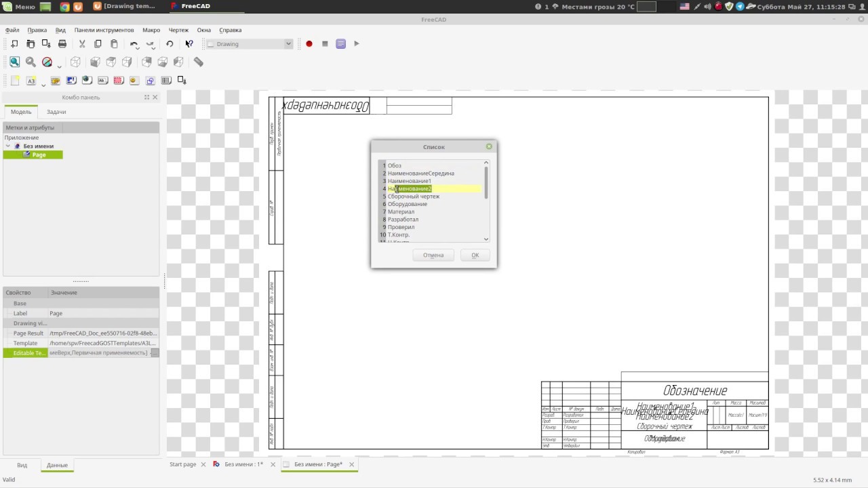Open the Чертеж menu
This screenshot has width=868, height=488.
[x=178, y=30]
